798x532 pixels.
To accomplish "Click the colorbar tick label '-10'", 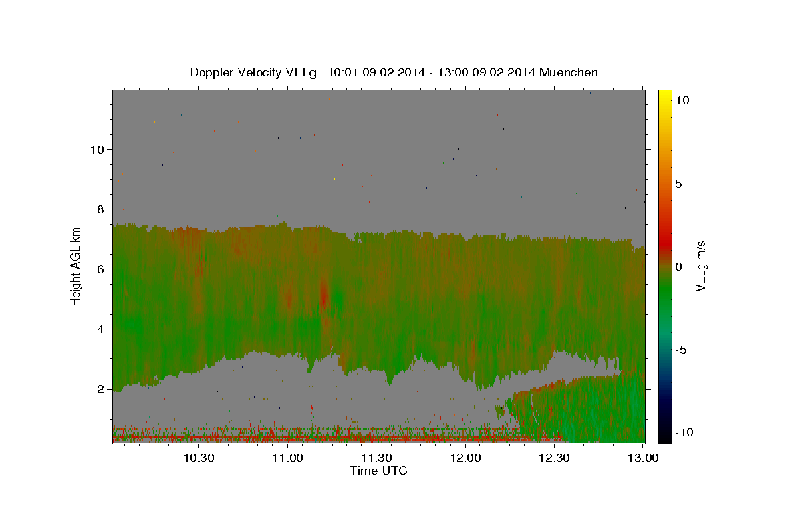I will click(x=684, y=433).
